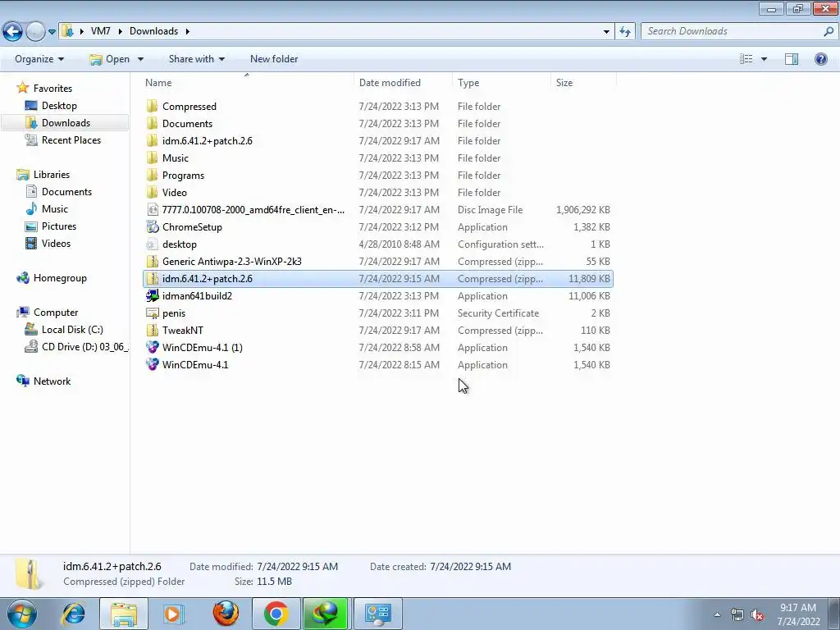Launch Internet Explorer from taskbar
840x630 pixels.
pyautogui.click(x=73, y=614)
